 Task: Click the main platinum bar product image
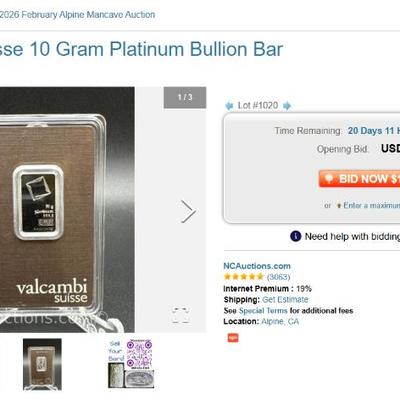tap(67, 210)
